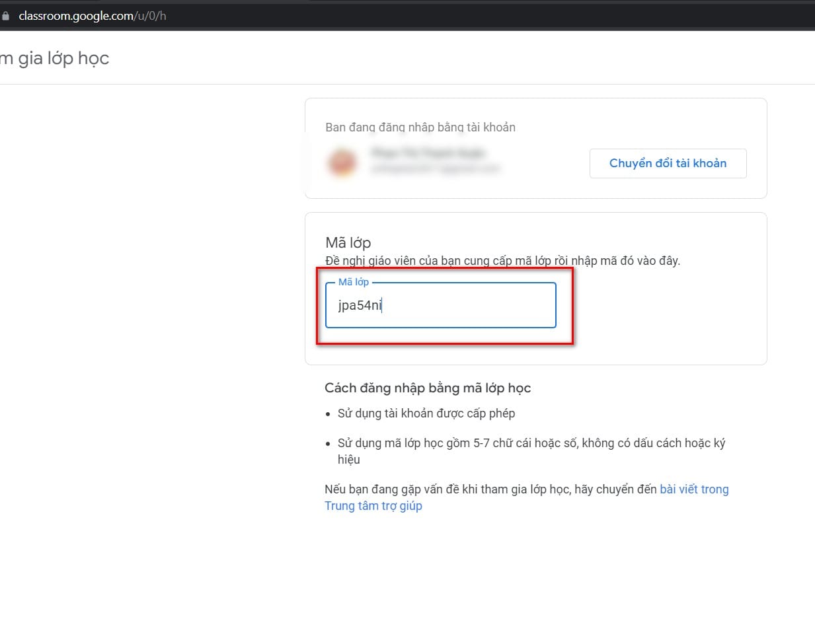Click the u/0/h path portion of the URL

[150, 16]
